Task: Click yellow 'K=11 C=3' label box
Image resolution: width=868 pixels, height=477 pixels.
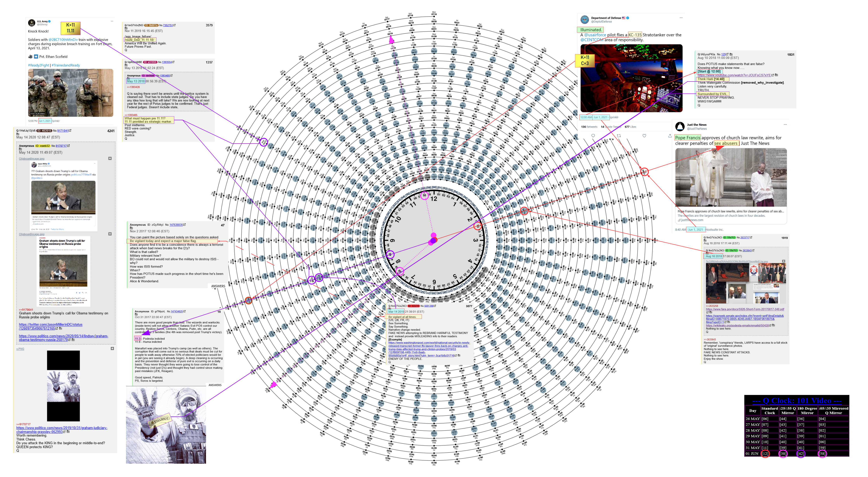Action: click(x=585, y=60)
